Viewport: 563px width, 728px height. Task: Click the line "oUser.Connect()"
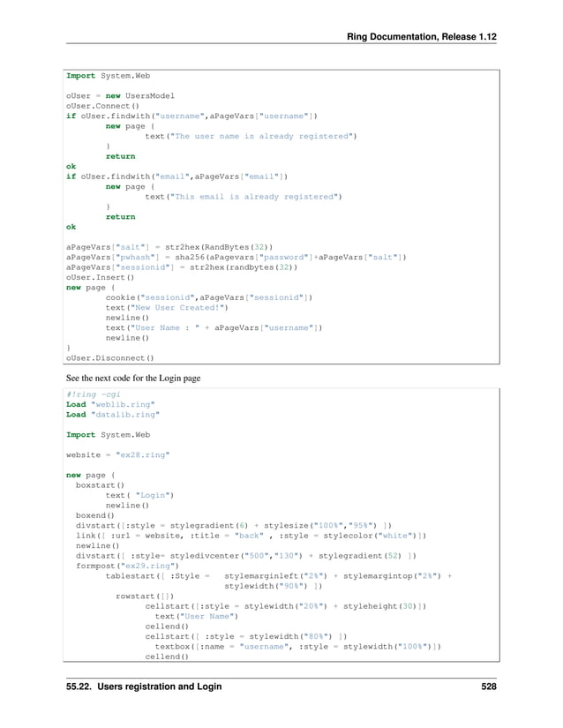pyautogui.click(x=102, y=106)
